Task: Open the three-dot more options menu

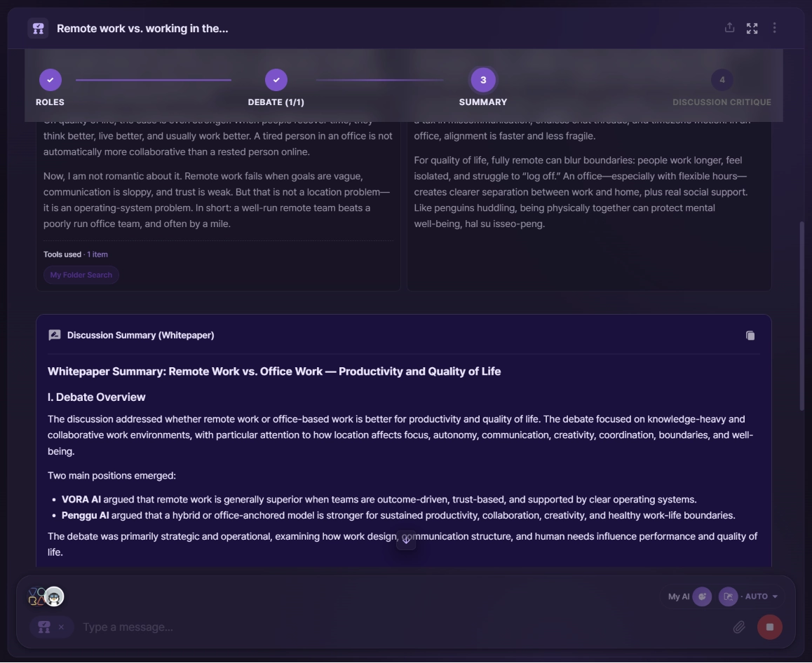Action: 774,28
